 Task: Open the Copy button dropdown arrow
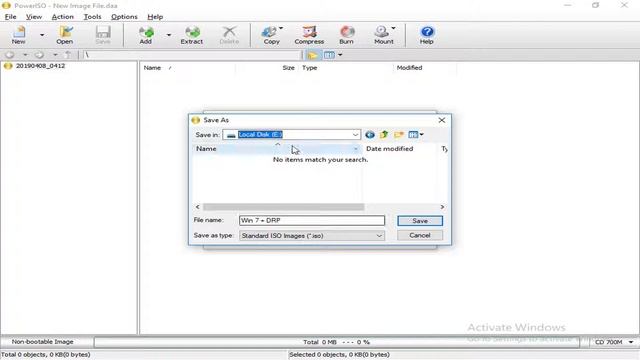[x=281, y=29]
